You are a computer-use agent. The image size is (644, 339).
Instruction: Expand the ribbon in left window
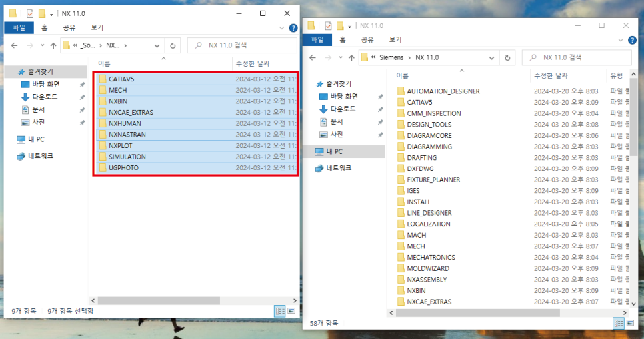(x=282, y=28)
